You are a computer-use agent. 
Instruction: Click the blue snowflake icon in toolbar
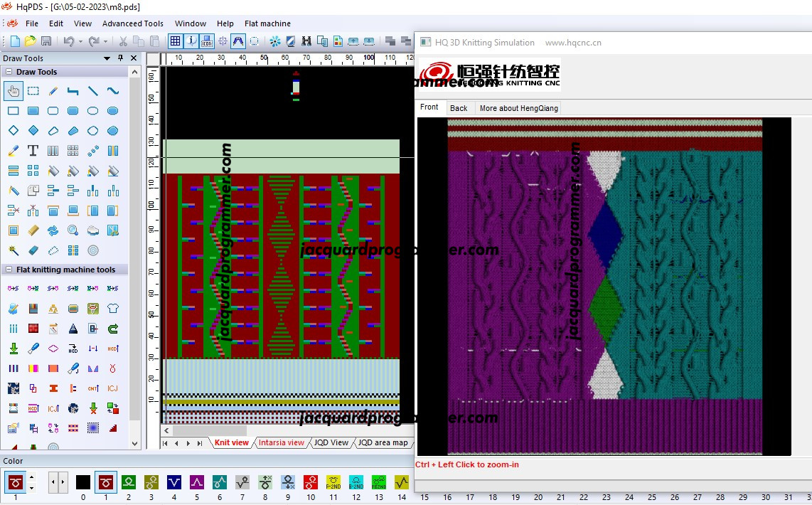[275, 41]
